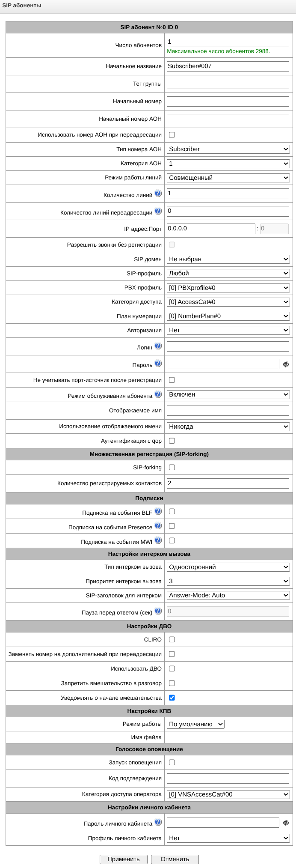The height and width of the screenshot is (868, 296).
Task: Open Тип номера АОН dropdown
Action: 228,149
